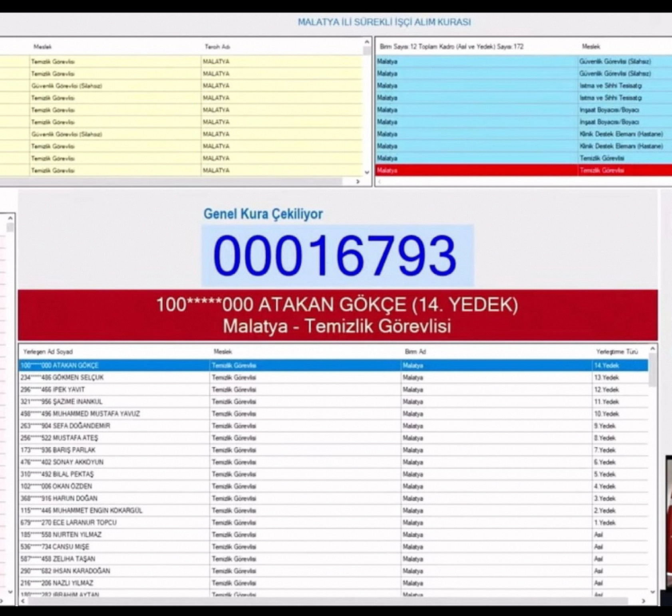Screen dimensions: 672x616
Task: Click scroll-down arrow of placed candidates table
Action: tap(652, 592)
